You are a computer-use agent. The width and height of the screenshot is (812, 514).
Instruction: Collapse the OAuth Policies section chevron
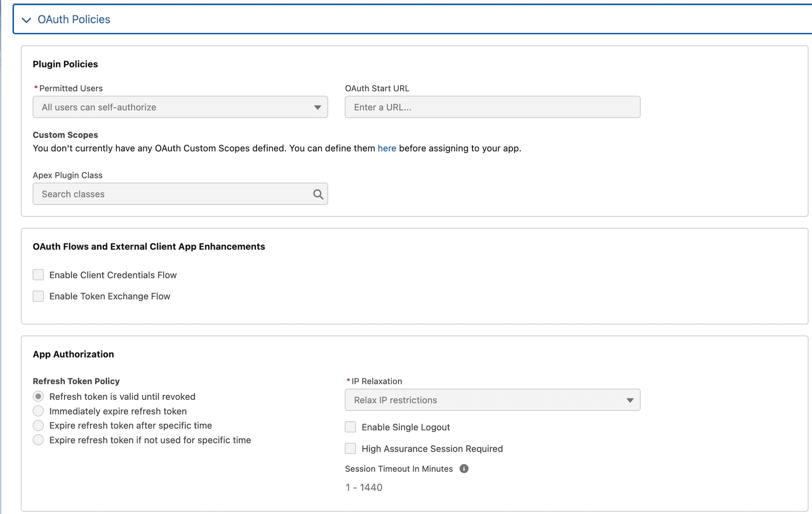tap(26, 19)
